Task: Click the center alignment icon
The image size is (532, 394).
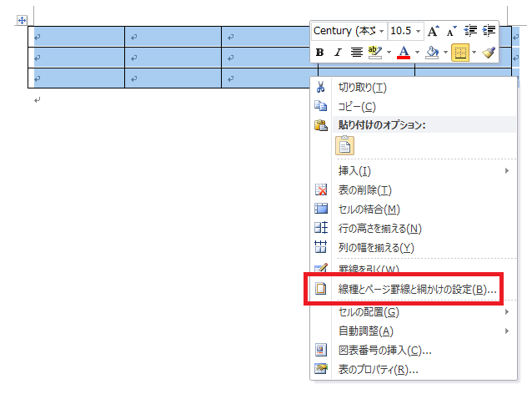Action: click(x=356, y=53)
